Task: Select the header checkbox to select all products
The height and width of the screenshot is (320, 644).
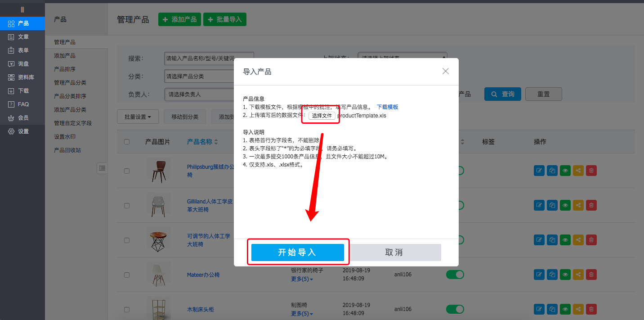Action: point(126,141)
